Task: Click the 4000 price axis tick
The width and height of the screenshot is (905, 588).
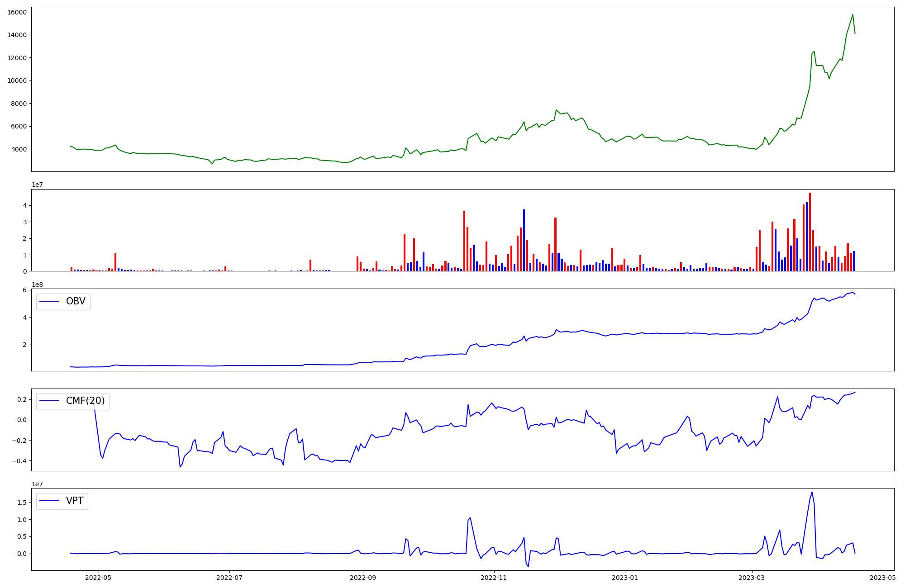Action: [19, 149]
